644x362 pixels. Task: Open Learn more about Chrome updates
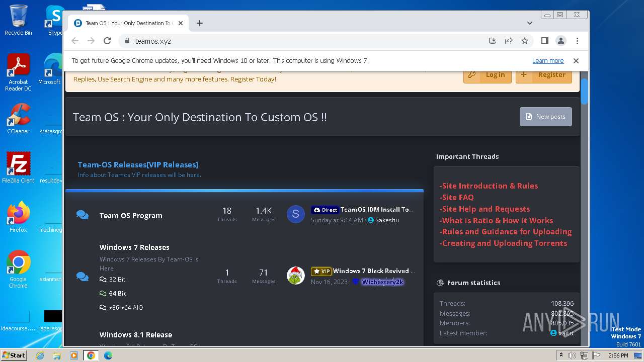pos(548,61)
